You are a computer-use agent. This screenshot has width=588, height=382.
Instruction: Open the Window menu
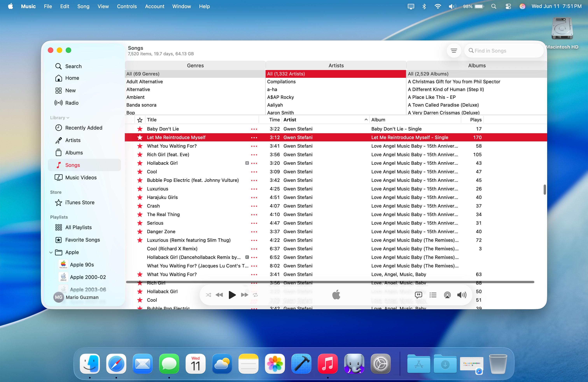[x=182, y=6]
